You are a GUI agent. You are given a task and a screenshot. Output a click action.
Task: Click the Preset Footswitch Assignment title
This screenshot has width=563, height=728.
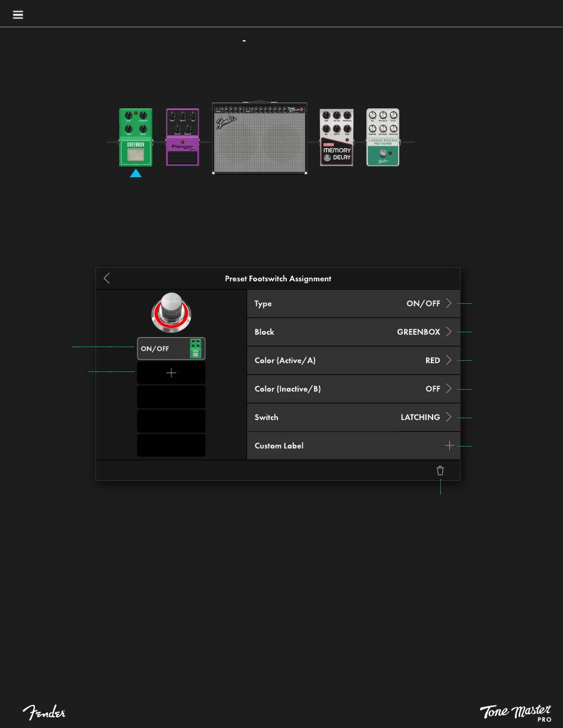pos(278,278)
